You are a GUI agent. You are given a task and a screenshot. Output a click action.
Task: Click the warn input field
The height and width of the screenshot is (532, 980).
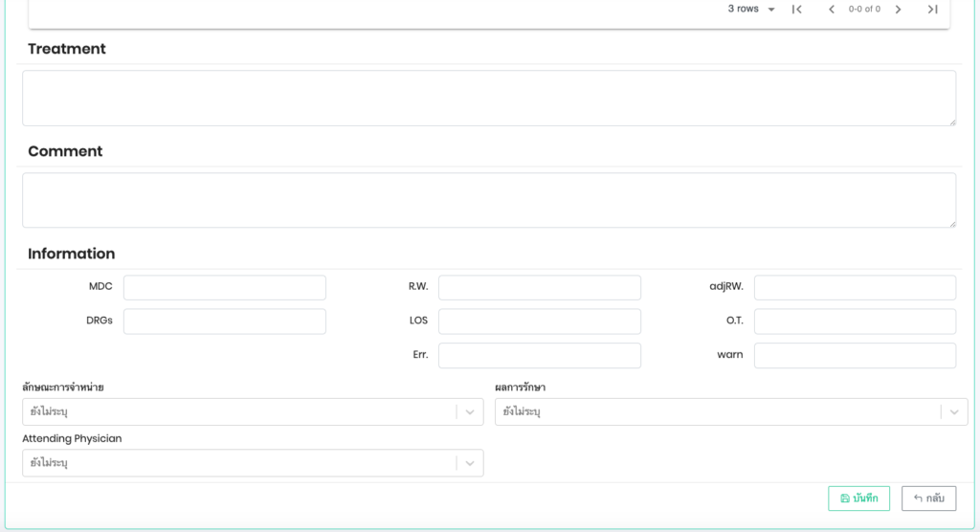(x=855, y=356)
